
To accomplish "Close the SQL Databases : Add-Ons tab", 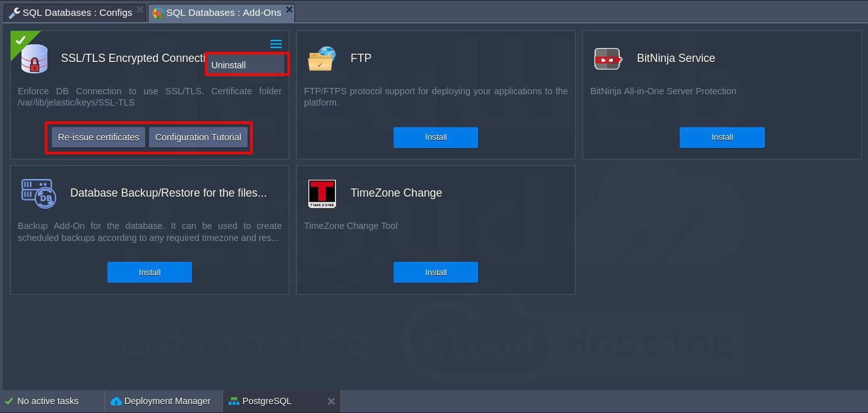I will (289, 9).
